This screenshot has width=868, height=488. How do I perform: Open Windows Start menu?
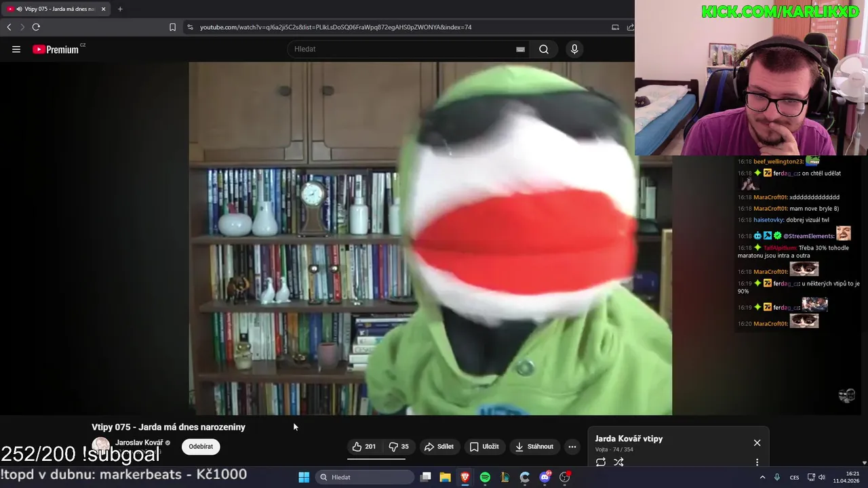point(304,477)
